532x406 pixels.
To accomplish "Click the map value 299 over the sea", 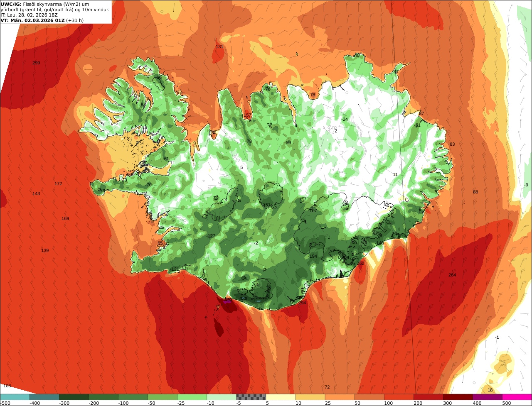I will click(36, 63).
